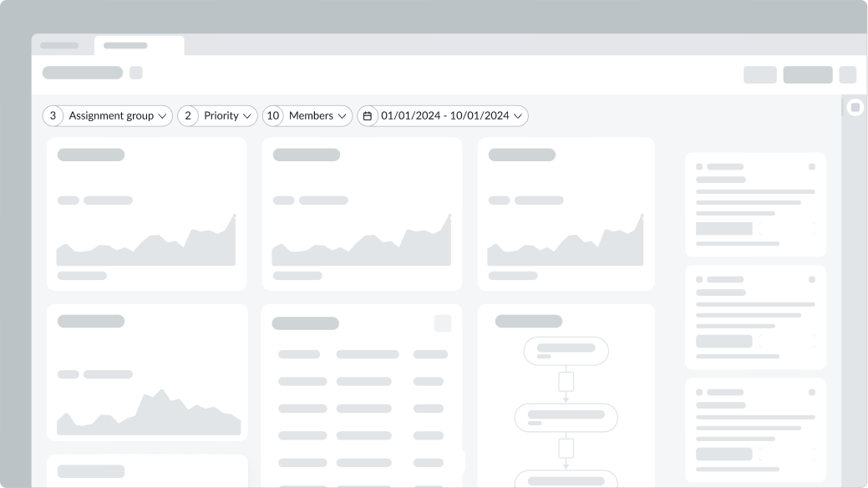868x488 pixels.
Task: Click the icon in the list card's top-right corner
Action: click(441, 323)
